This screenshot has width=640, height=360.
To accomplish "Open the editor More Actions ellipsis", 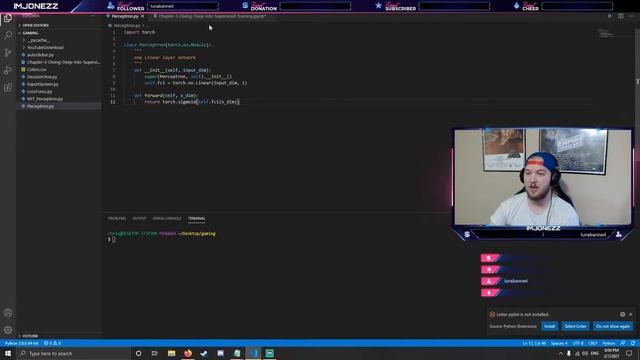I will click(x=631, y=16).
